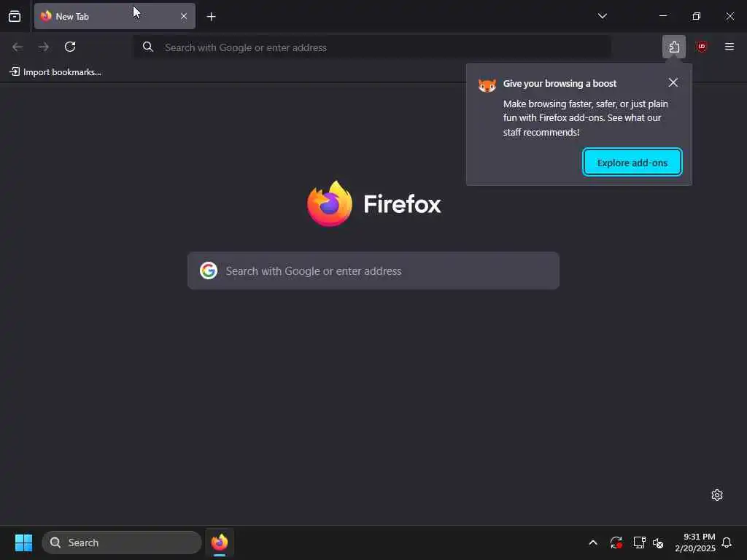Open the Extensions puzzle-piece button
Screen dimensions: 747x560
673,47
